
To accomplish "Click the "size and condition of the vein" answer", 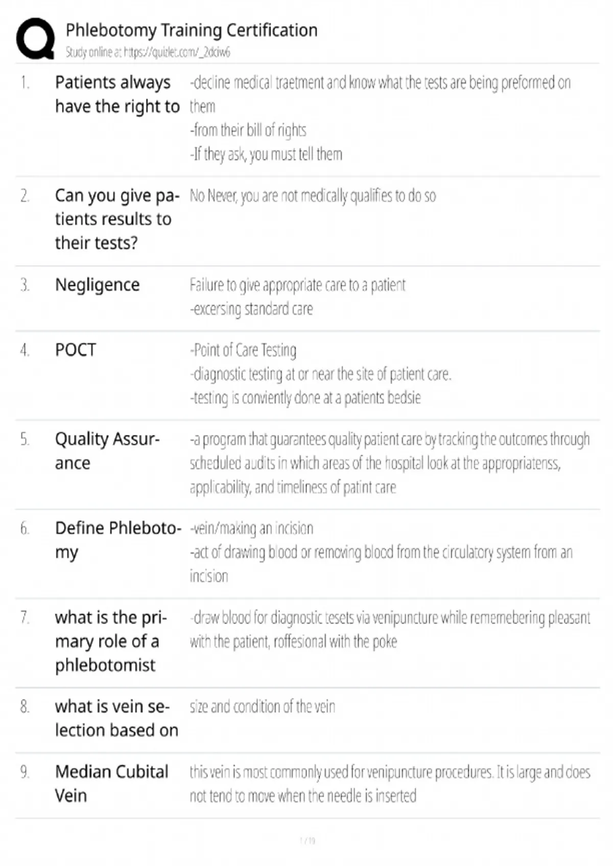I will tap(263, 707).
